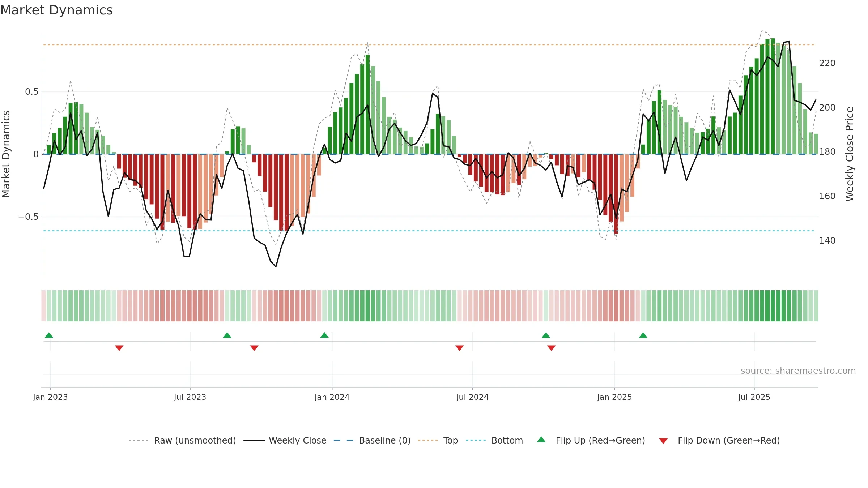Viewport: 868px width, 488px height.
Task: Click the −0.5 left axis tick label
Action: click(x=28, y=217)
